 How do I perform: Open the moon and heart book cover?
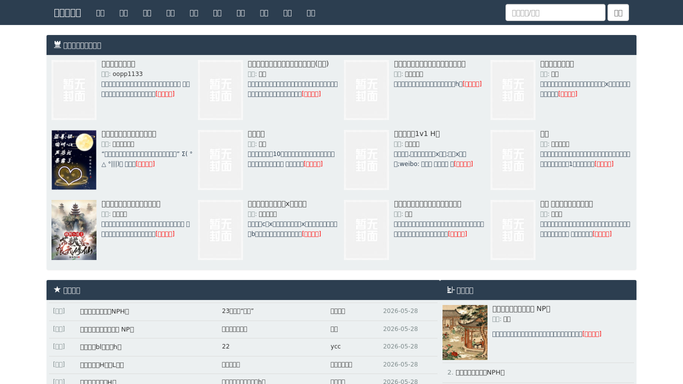(x=74, y=160)
